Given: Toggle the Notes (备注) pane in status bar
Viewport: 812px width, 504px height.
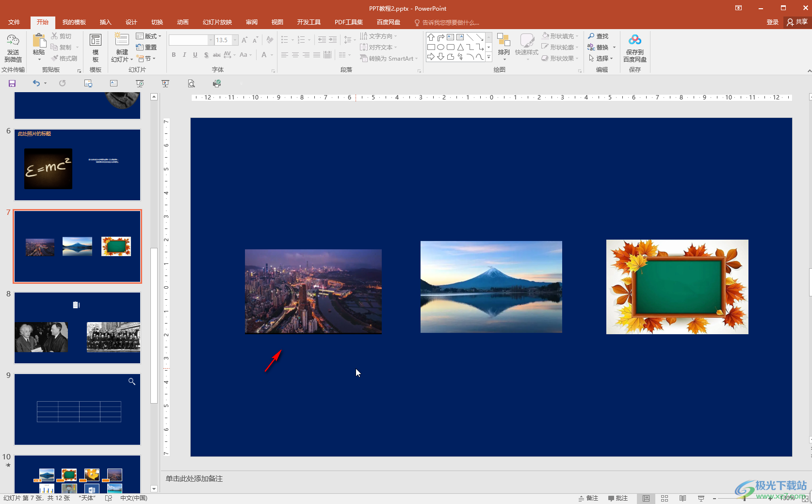Looking at the screenshot, I should [x=588, y=498].
